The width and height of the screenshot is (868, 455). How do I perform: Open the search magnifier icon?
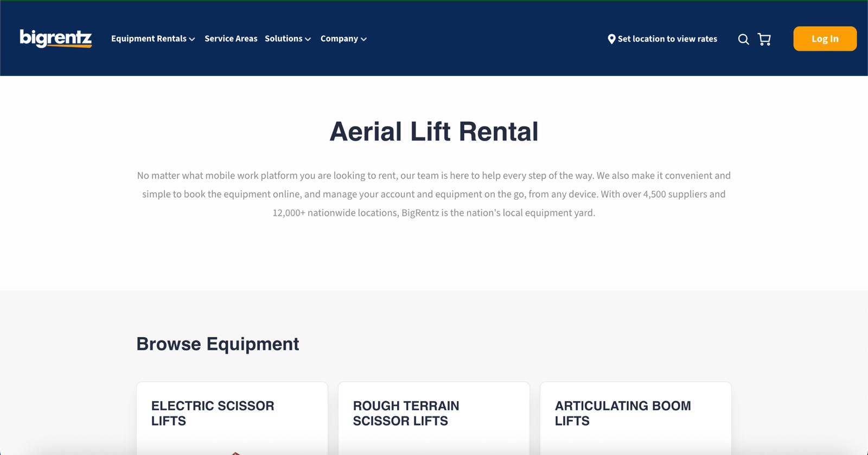click(743, 39)
